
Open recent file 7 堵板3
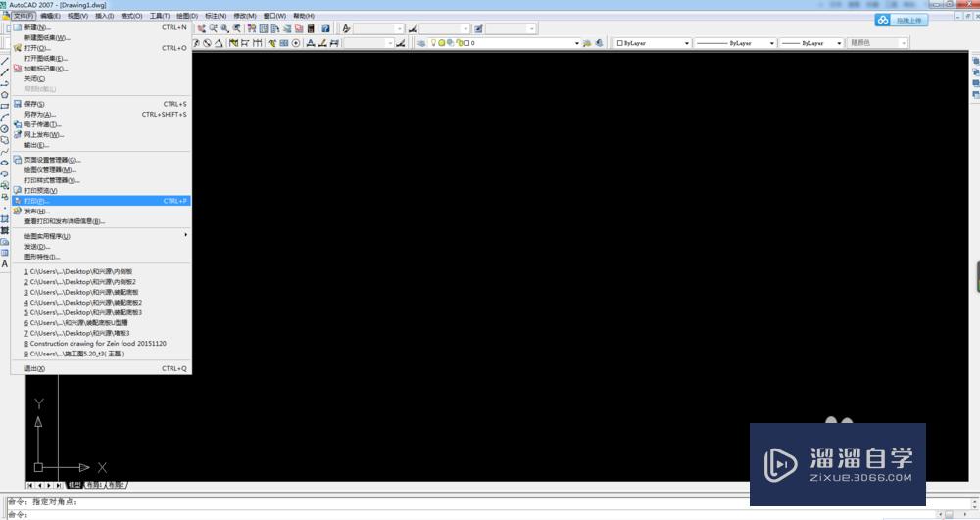[101, 333]
